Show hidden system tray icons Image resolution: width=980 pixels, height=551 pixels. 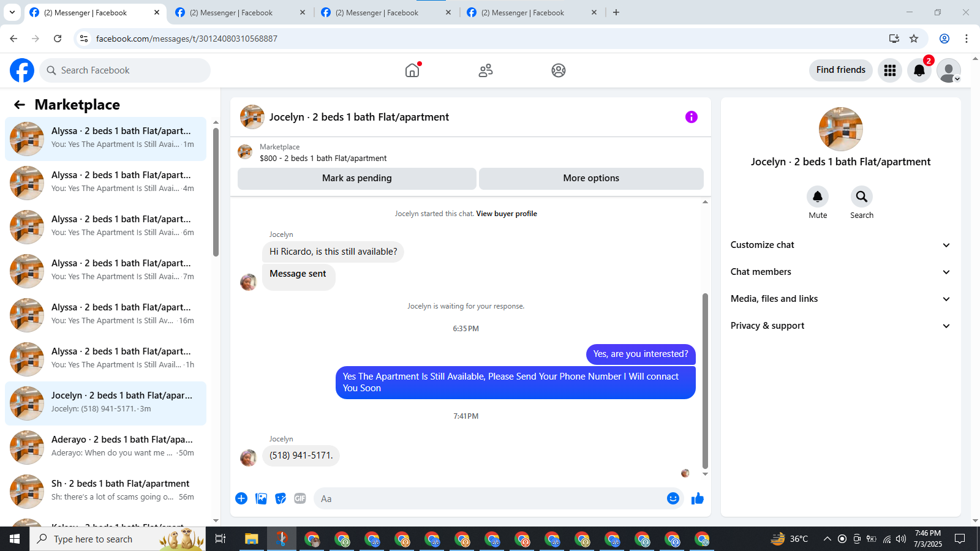tap(827, 539)
